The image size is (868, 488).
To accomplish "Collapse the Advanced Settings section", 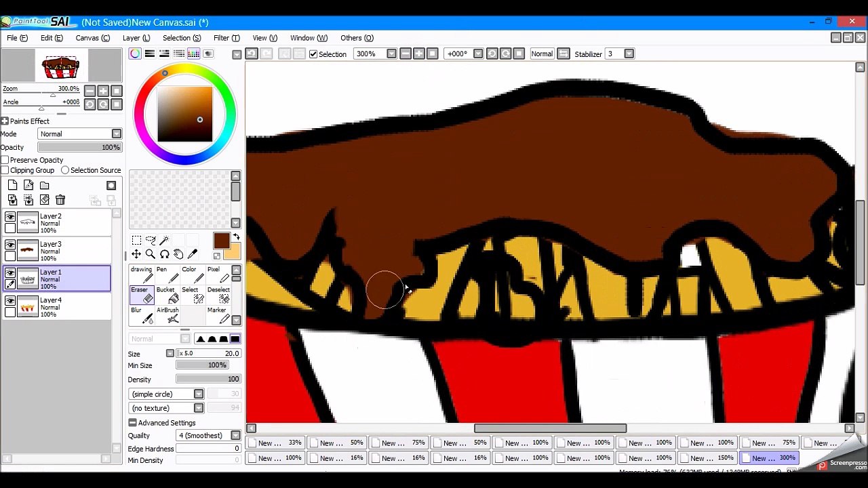I will [x=132, y=423].
